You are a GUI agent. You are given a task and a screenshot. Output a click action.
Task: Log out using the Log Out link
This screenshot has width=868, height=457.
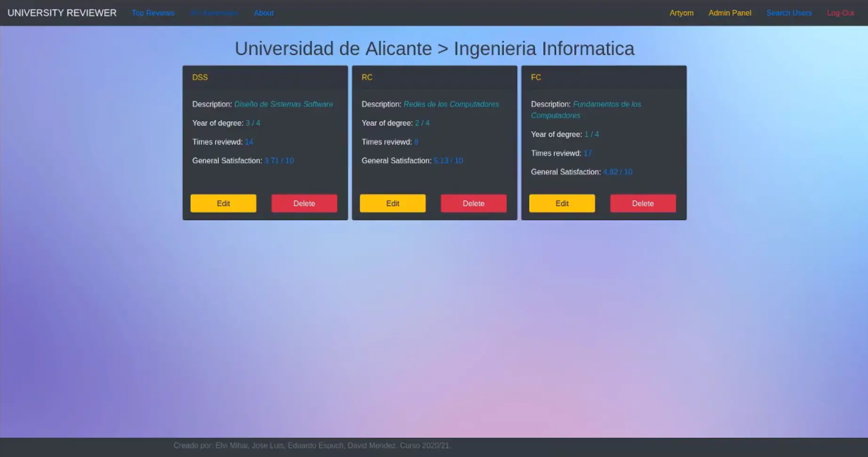tap(840, 13)
